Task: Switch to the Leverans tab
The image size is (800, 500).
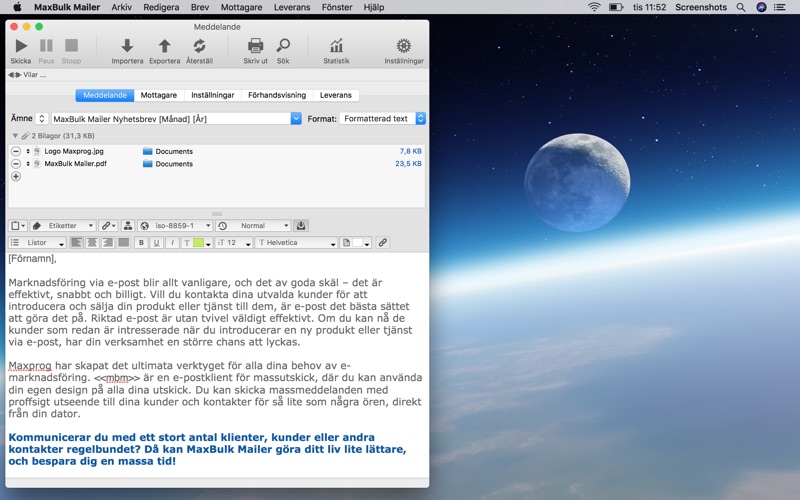Action: pos(336,95)
